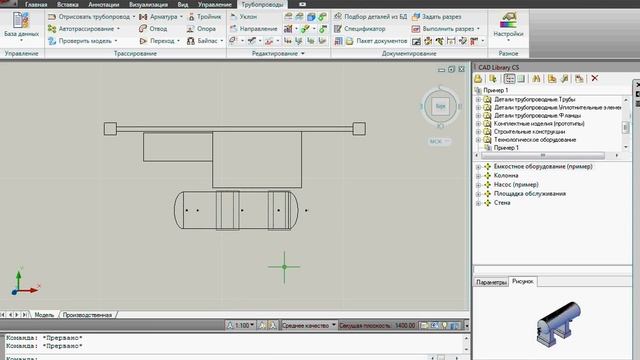Switch to the Визуализация ribbon tab
The width and height of the screenshot is (640, 360).
point(148,4)
